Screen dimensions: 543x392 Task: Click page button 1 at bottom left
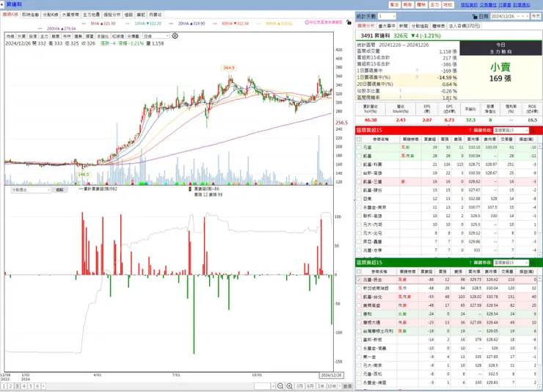click(4, 386)
